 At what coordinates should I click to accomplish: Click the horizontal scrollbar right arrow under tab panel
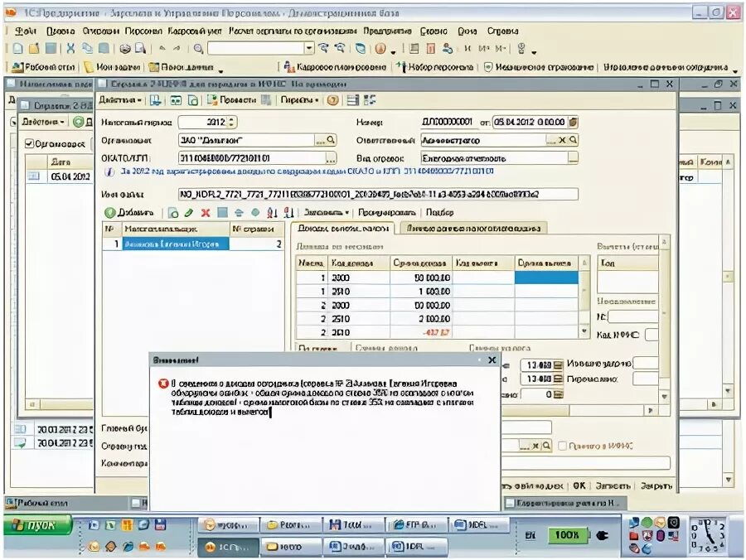click(x=651, y=410)
